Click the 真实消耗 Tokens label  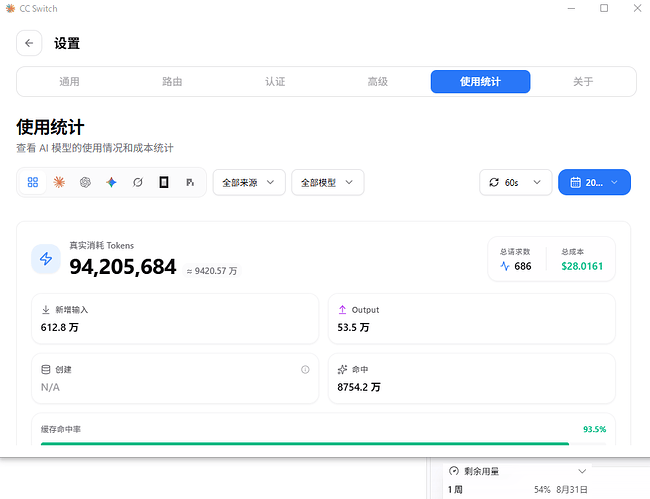[102, 245]
